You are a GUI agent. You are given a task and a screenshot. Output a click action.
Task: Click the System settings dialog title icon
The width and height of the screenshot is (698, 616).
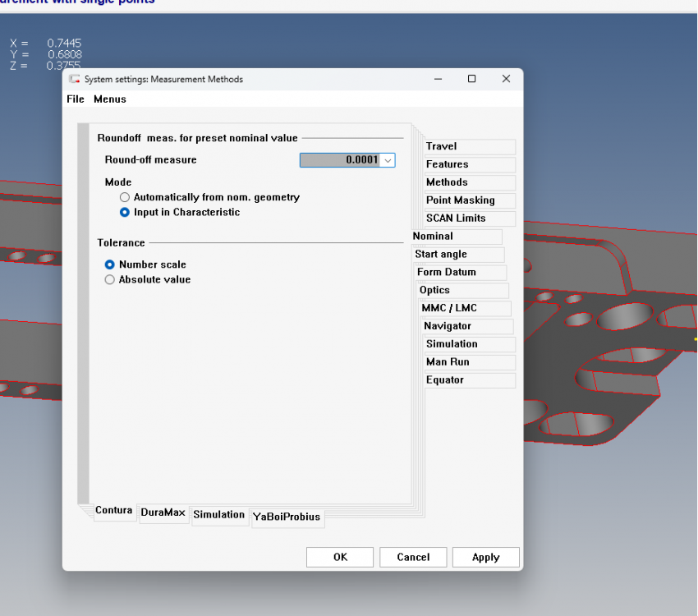74,80
